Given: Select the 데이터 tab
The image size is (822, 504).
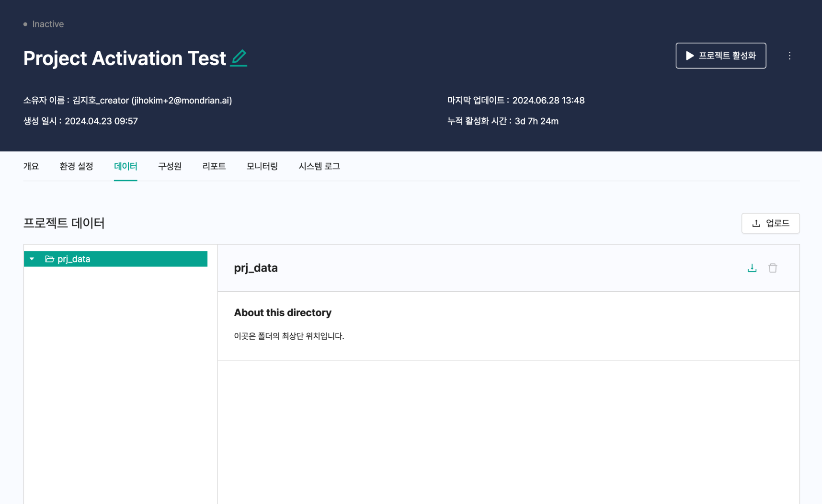Looking at the screenshot, I should (126, 166).
